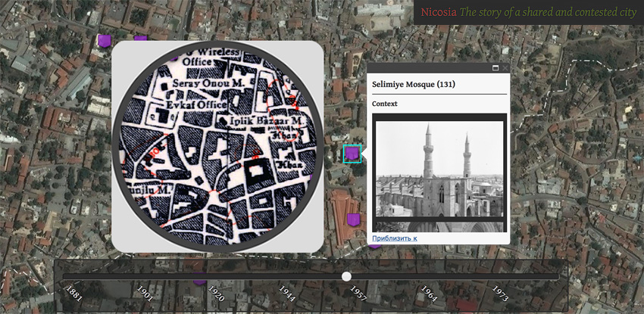Select the purple marker below the highlighted marker

[353, 220]
